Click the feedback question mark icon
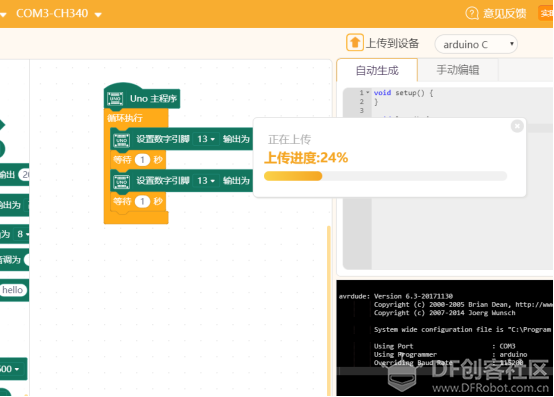Screen dimensions: 554x397 point(472,13)
